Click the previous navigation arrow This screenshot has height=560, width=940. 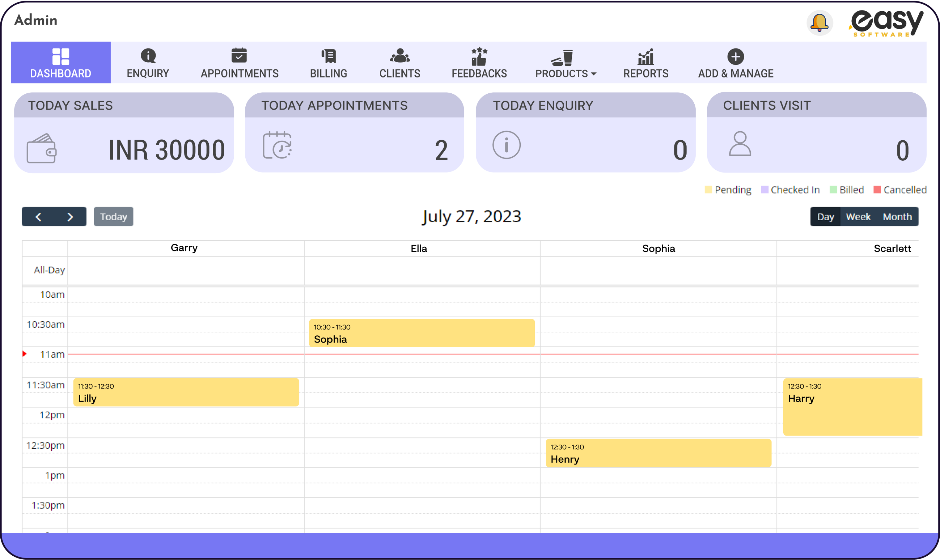38,217
